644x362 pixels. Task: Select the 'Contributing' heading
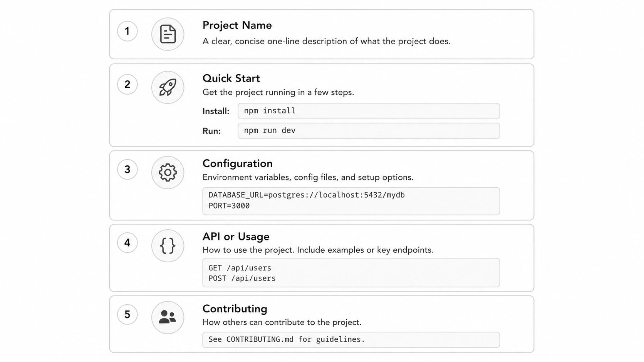point(235,309)
